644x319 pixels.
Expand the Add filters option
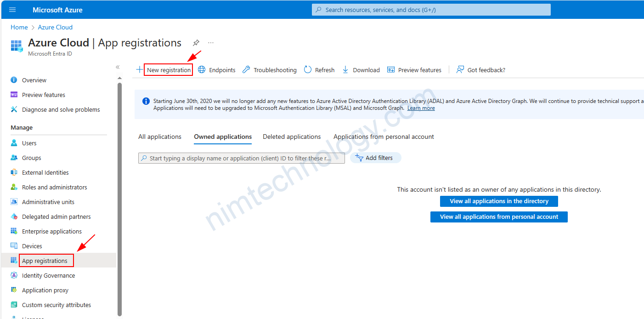coord(375,158)
